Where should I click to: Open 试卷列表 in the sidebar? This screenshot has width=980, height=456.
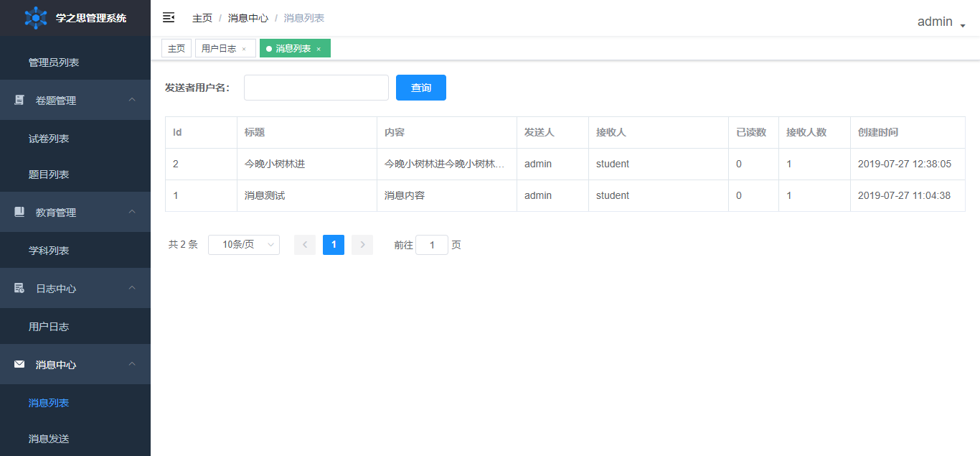click(49, 139)
